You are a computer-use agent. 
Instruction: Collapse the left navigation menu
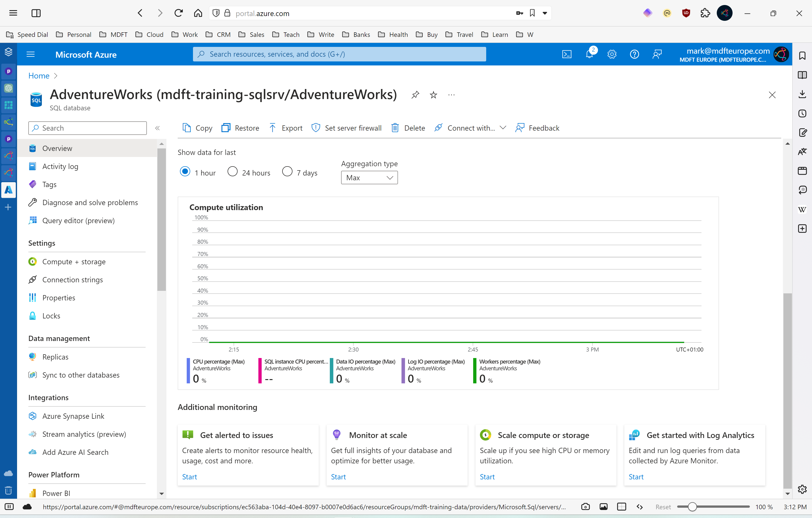(157, 128)
